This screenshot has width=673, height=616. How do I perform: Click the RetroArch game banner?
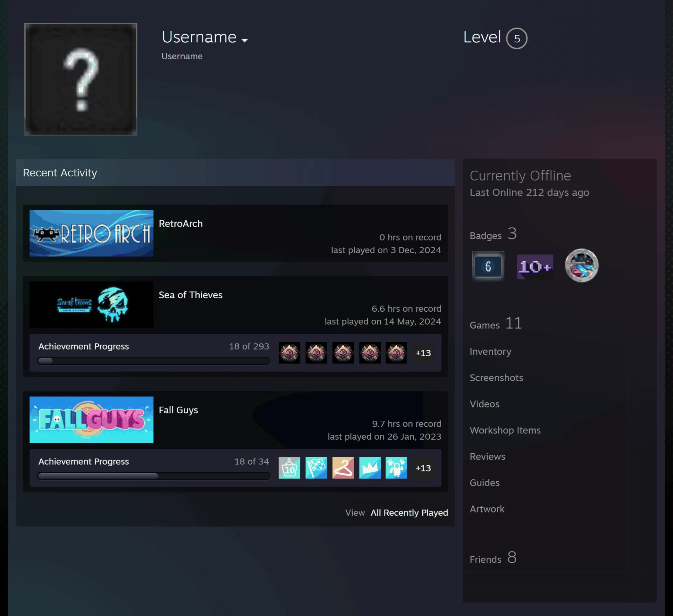pos(91,233)
